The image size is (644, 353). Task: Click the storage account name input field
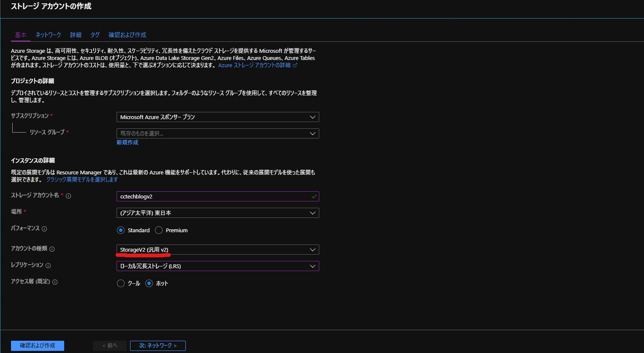213,196
